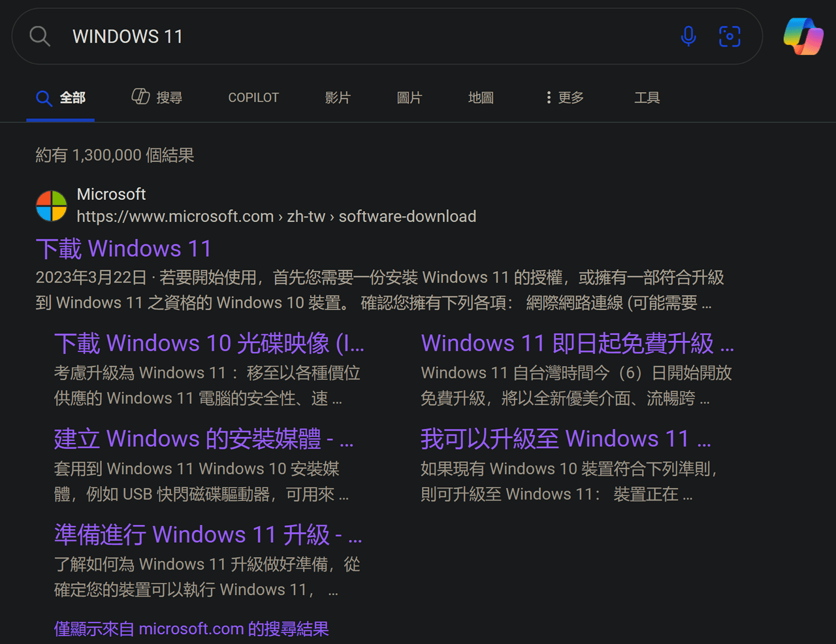836x644 pixels.
Task: Expand the 更多 menu
Action: pos(565,98)
